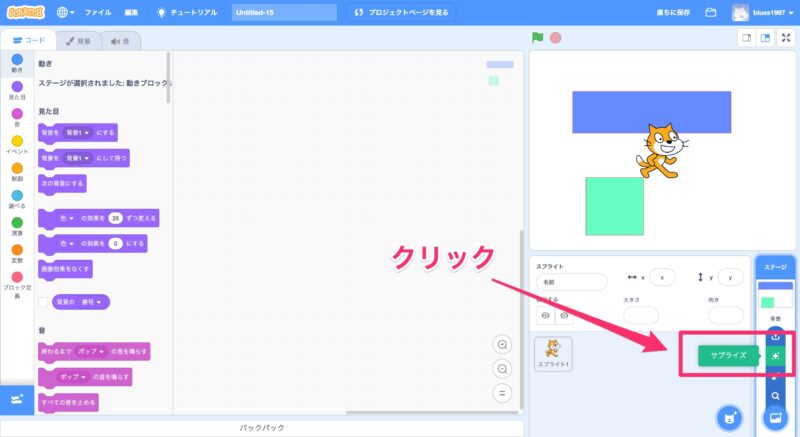Click the magnifier to choose a backdrop
The width and height of the screenshot is (800, 437).
coord(776,395)
